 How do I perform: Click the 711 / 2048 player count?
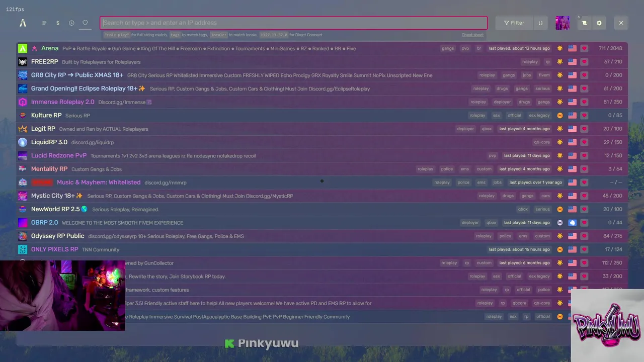610,49
